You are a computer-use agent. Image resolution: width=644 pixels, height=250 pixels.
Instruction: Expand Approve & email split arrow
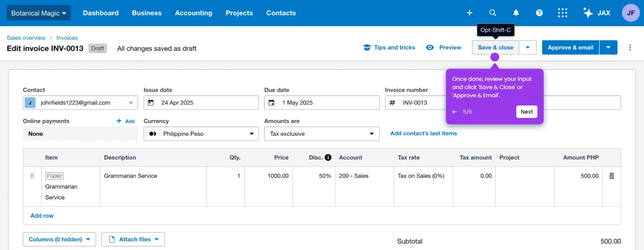[608, 48]
